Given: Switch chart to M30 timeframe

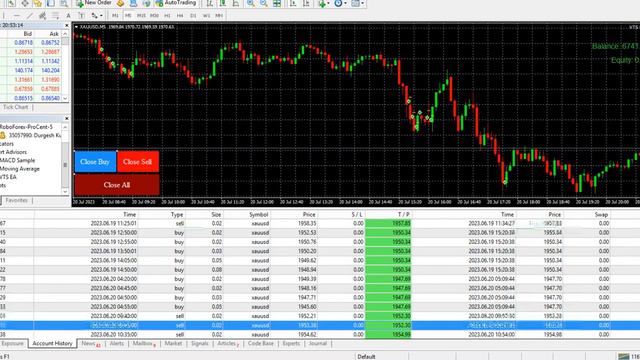Looking at the screenshot, I should click(154, 16).
